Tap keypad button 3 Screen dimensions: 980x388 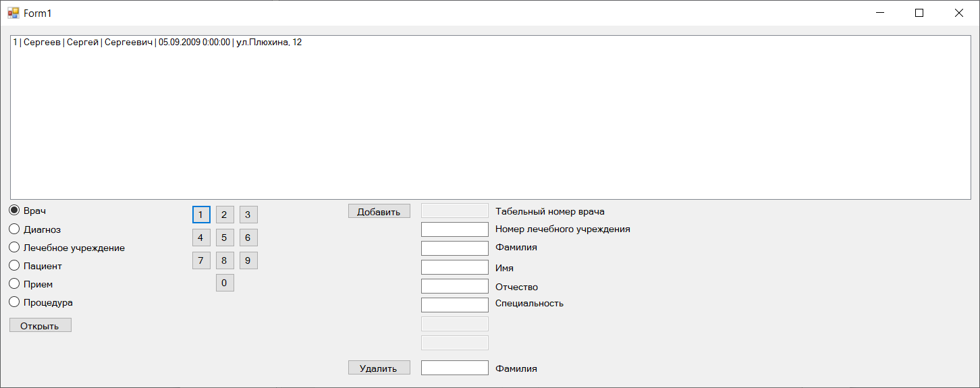(248, 215)
